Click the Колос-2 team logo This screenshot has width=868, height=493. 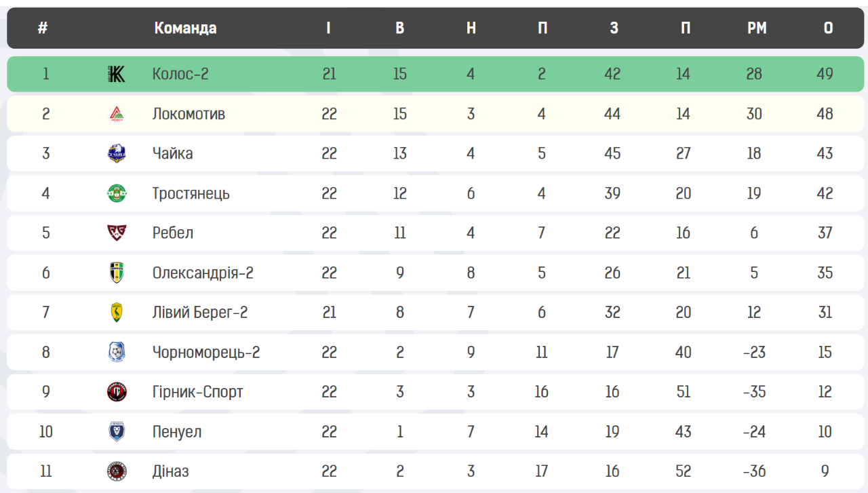point(117,74)
